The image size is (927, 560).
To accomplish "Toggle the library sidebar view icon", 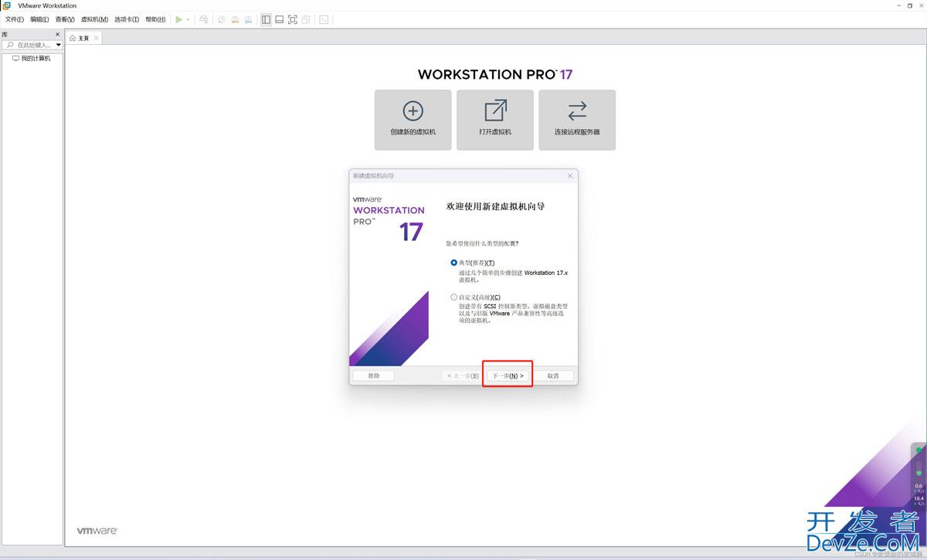I will tap(266, 19).
